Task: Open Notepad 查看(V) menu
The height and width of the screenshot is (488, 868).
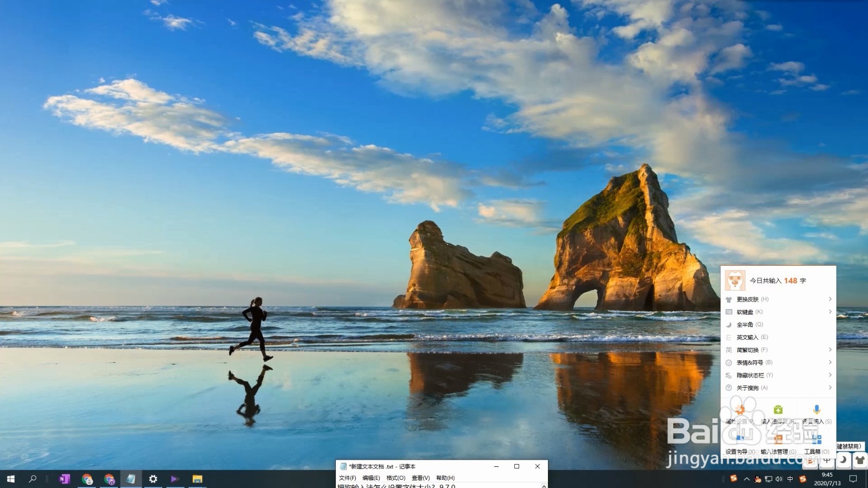Action: [x=420, y=478]
